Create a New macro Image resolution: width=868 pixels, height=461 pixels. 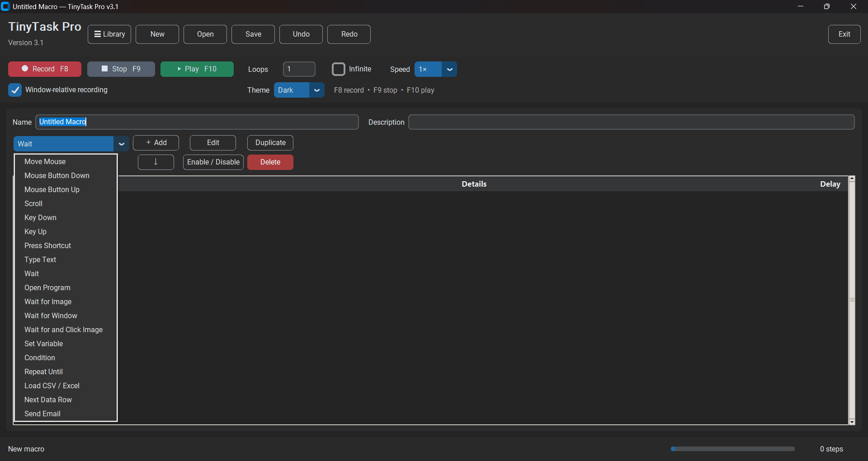coord(157,34)
